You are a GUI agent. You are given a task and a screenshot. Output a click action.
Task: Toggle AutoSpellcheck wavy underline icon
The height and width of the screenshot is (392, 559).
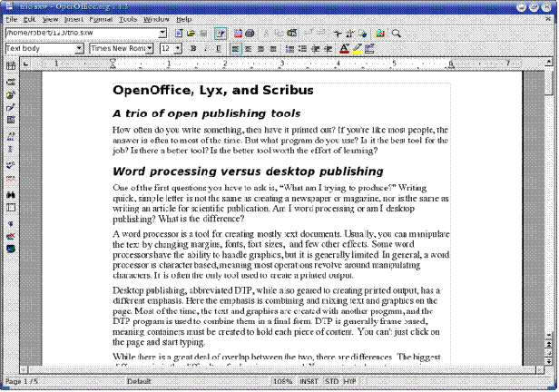11,179
